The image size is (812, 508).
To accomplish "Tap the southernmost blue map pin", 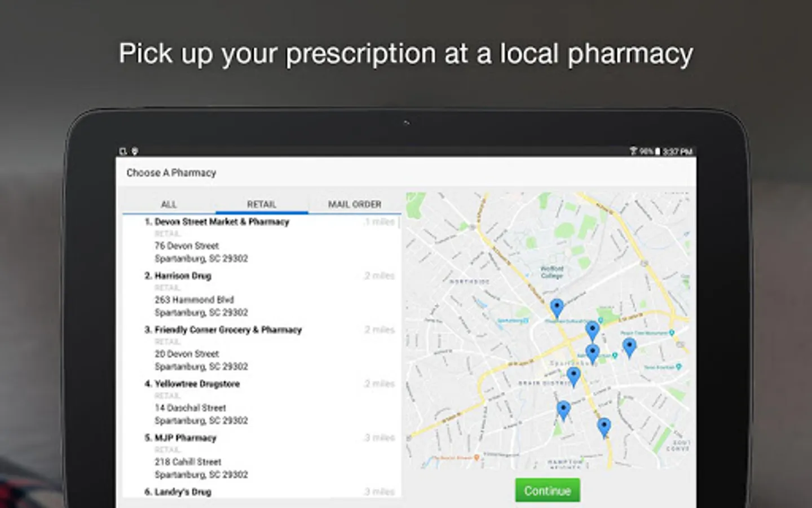I will click(604, 428).
